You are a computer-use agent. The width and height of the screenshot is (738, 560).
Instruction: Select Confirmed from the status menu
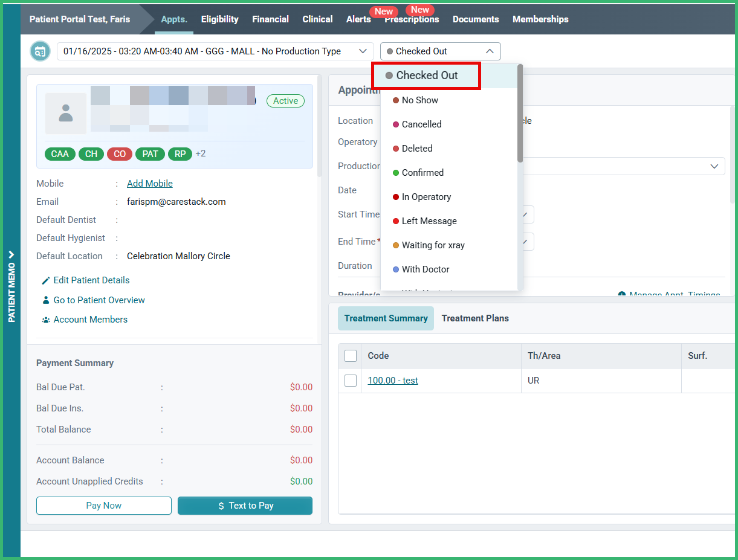[x=424, y=172]
